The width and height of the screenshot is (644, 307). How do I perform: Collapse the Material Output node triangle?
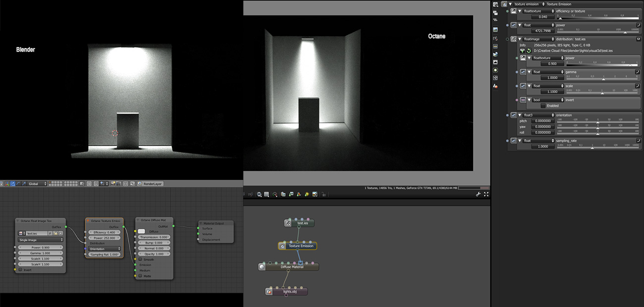(x=201, y=223)
